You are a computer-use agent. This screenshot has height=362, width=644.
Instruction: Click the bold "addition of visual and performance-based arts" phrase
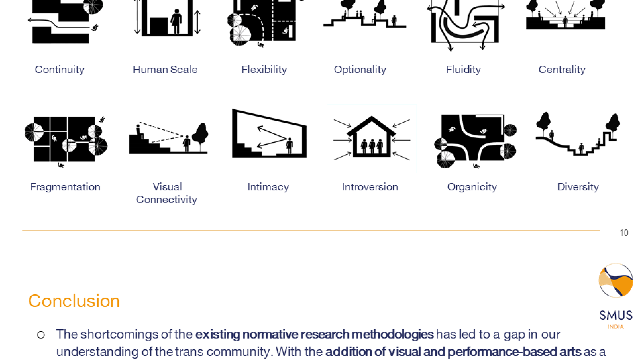coord(453,352)
